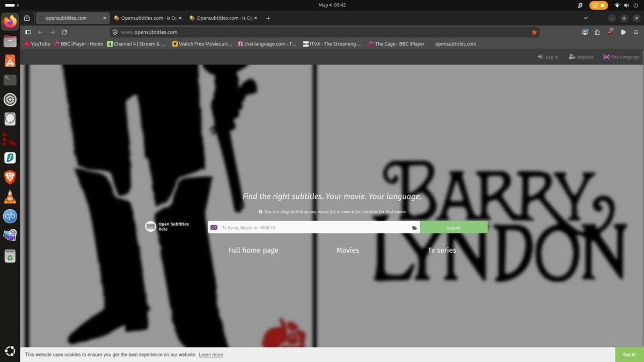Click the folder browse icon in search box
The image size is (644, 362).
click(x=414, y=228)
